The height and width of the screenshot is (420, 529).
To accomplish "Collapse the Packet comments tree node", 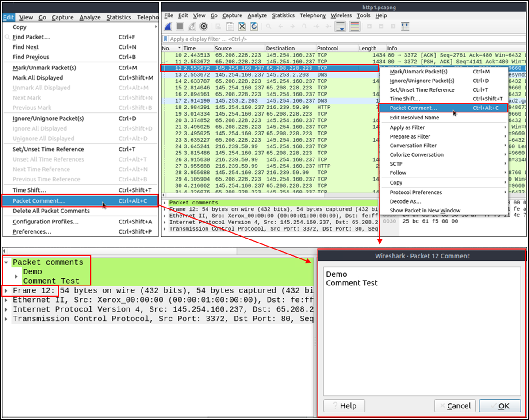I will (6, 262).
